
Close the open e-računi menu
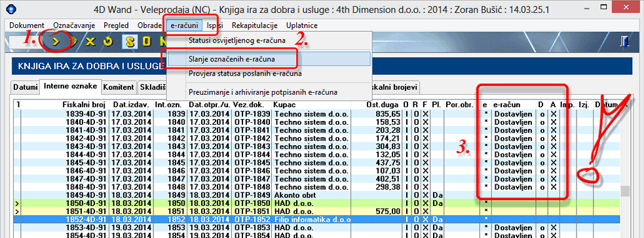click(x=184, y=25)
